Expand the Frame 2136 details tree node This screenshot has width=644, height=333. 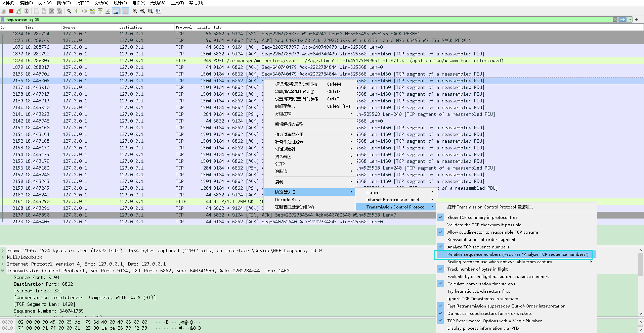[3, 250]
